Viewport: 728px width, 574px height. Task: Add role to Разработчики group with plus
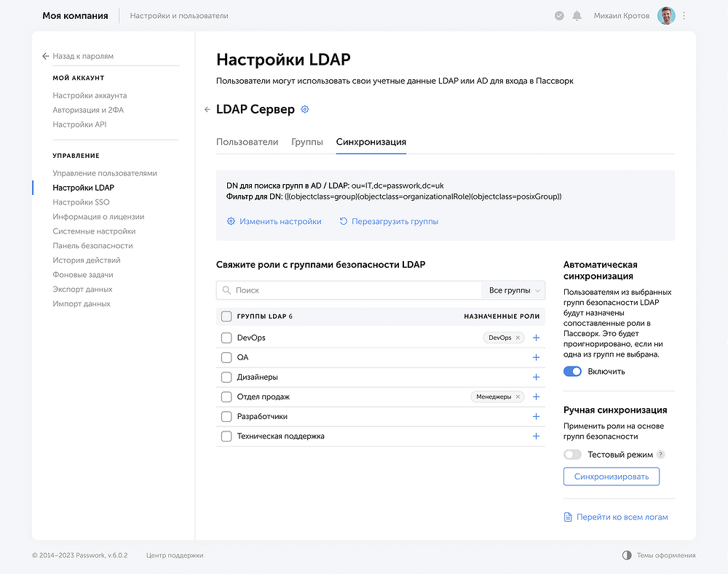click(537, 416)
